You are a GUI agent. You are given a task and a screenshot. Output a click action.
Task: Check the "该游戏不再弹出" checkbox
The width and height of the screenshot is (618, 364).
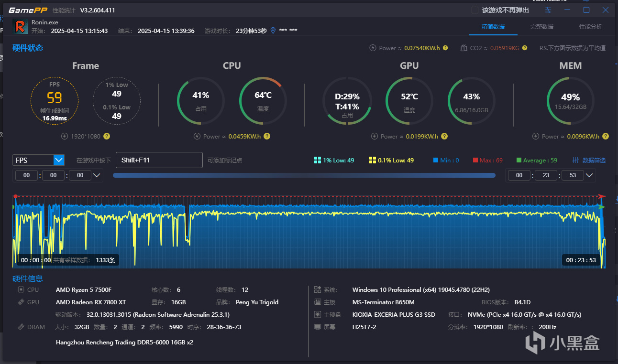475,10
